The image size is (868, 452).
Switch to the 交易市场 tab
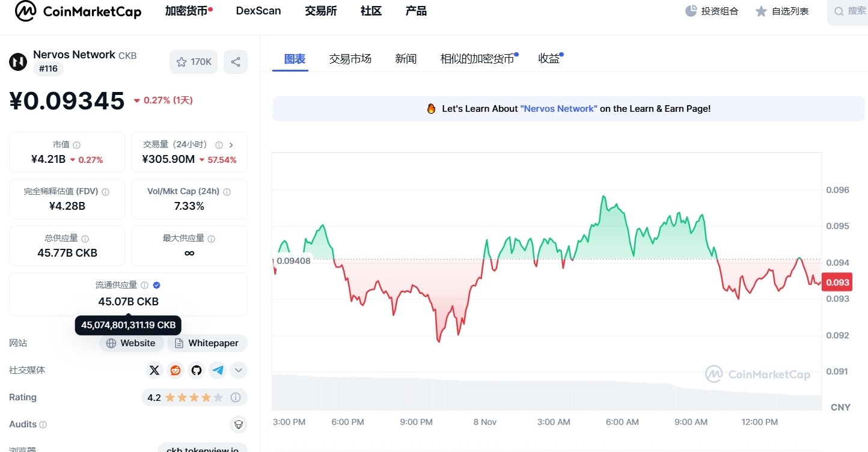point(350,58)
